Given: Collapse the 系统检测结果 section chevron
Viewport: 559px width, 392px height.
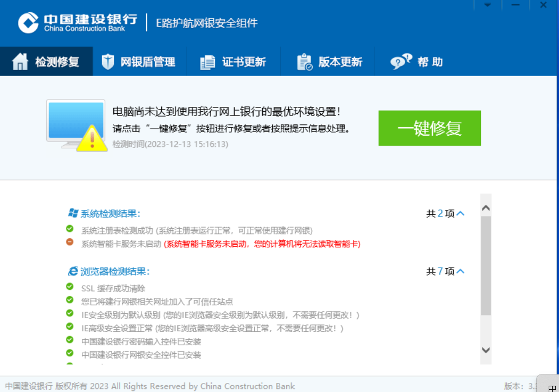Looking at the screenshot, I should click(461, 214).
